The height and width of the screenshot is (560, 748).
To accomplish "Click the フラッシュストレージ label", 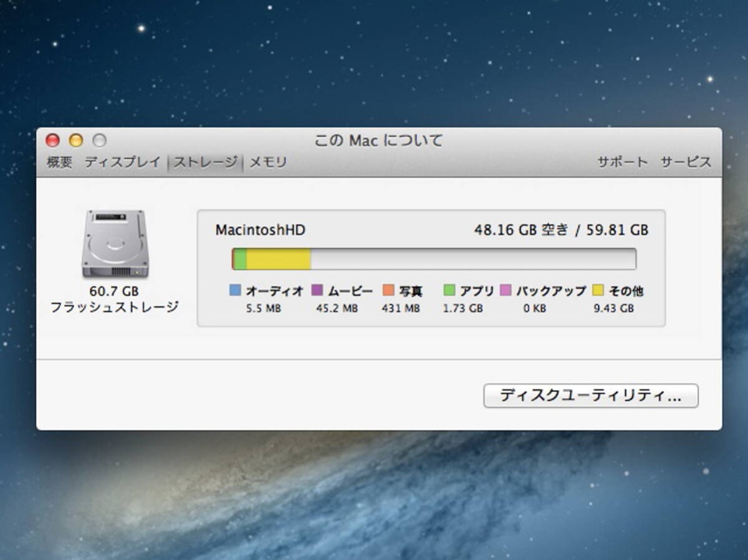I will (x=115, y=307).
